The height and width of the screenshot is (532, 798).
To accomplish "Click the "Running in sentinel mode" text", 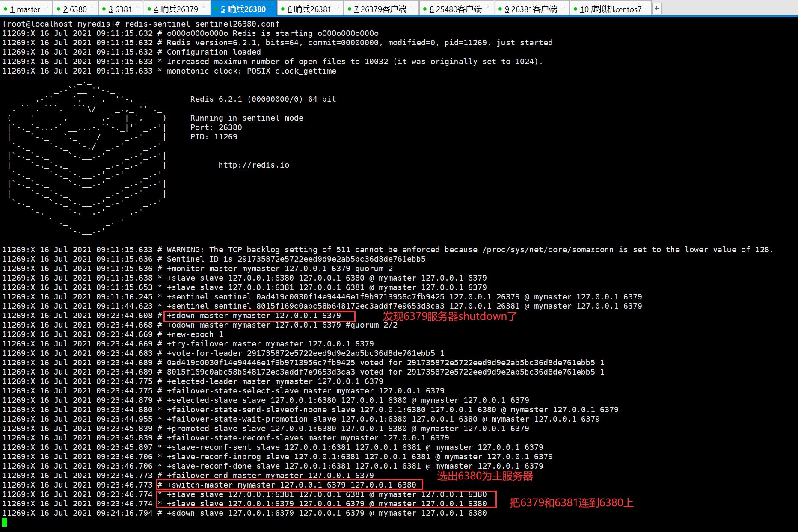I will coord(247,118).
